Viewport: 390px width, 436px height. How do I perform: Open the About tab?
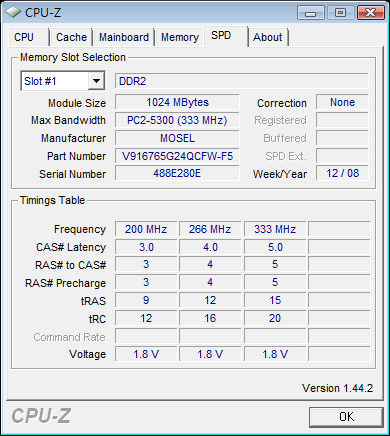pos(268,37)
